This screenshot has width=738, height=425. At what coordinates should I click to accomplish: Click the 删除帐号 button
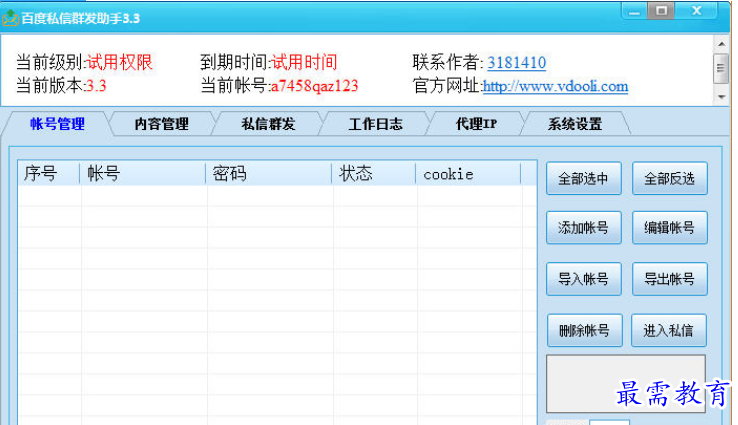[x=585, y=330]
